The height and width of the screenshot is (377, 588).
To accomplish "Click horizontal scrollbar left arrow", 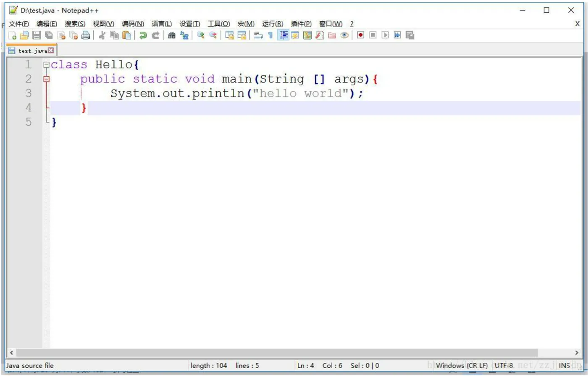I will coord(11,353).
